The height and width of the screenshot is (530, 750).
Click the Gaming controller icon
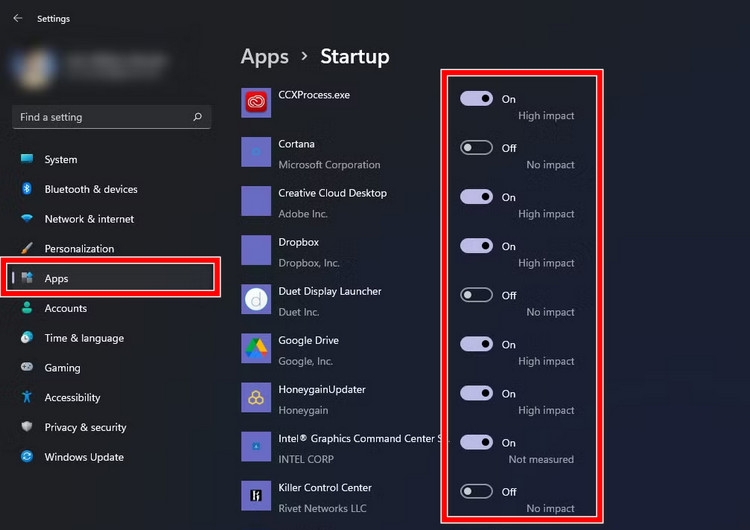click(27, 367)
